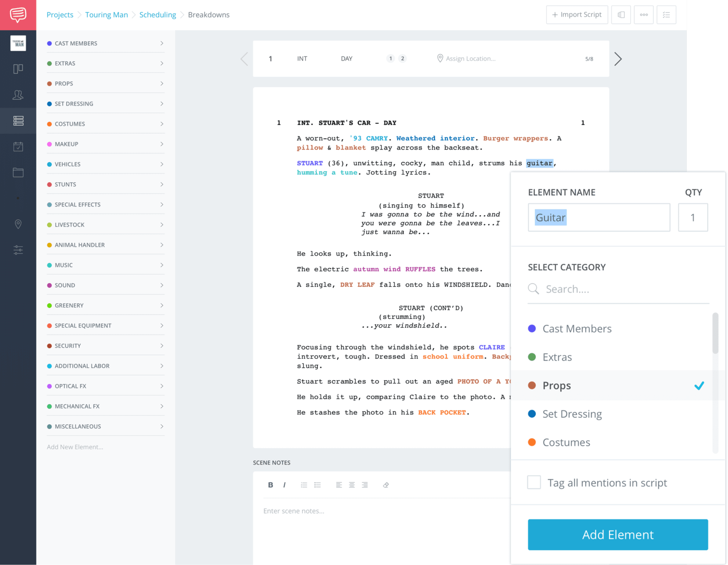Click cast member badge 1 in scene header
The image size is (728, 565).
pos(390,59)
